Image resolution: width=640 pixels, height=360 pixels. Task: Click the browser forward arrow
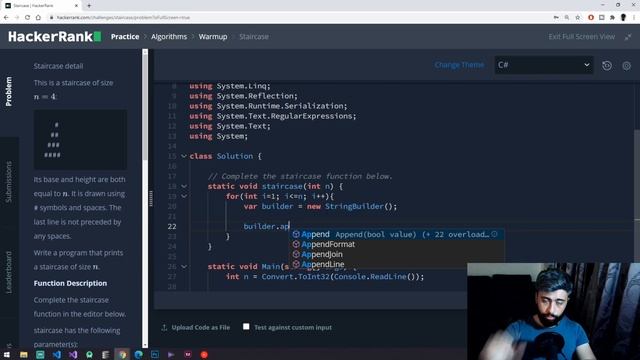click(17, 18)
